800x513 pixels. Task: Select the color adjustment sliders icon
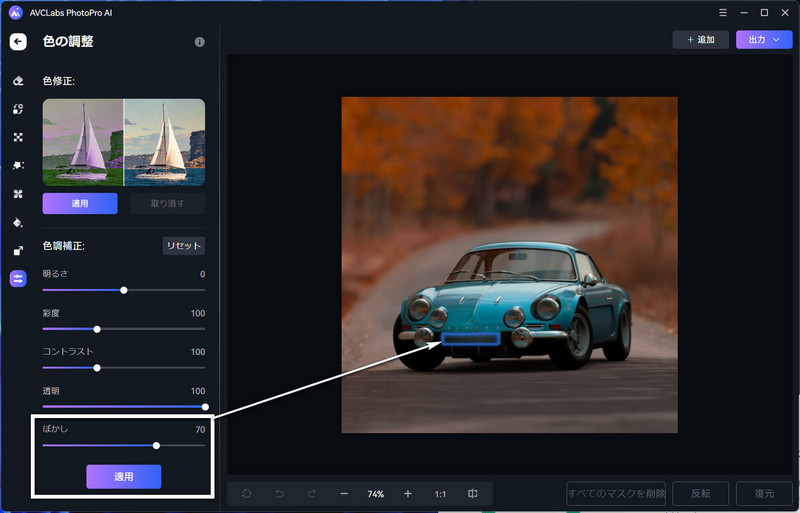click(x=18, y=279)
